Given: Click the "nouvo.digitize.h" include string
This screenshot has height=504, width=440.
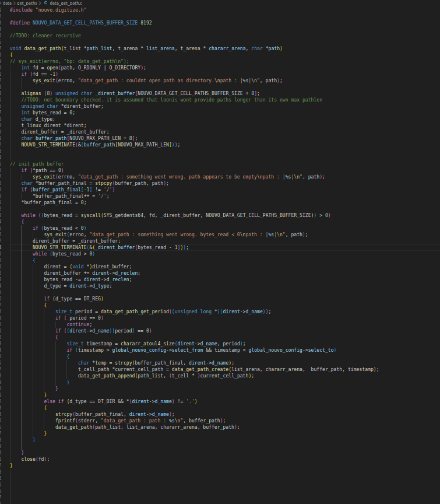Looking at the screenshot, I should (x=62, y=10).
